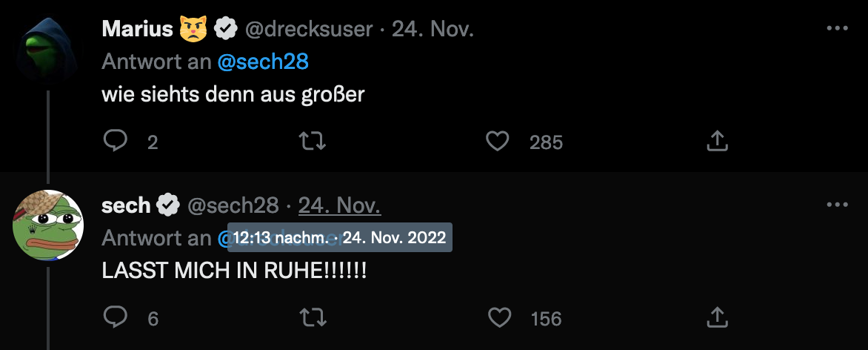Reply to sech's tweet
This screenshot has height=350, width=868.
[x=115, y=317]
